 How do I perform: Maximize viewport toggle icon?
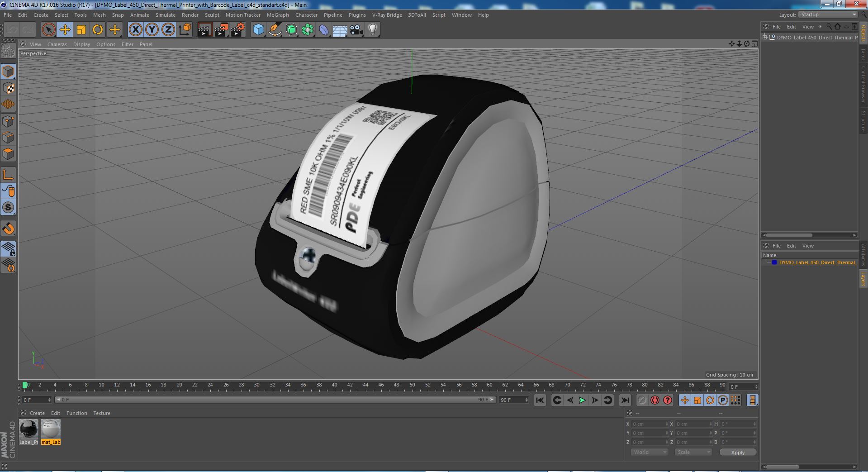[x=754, y=44]
